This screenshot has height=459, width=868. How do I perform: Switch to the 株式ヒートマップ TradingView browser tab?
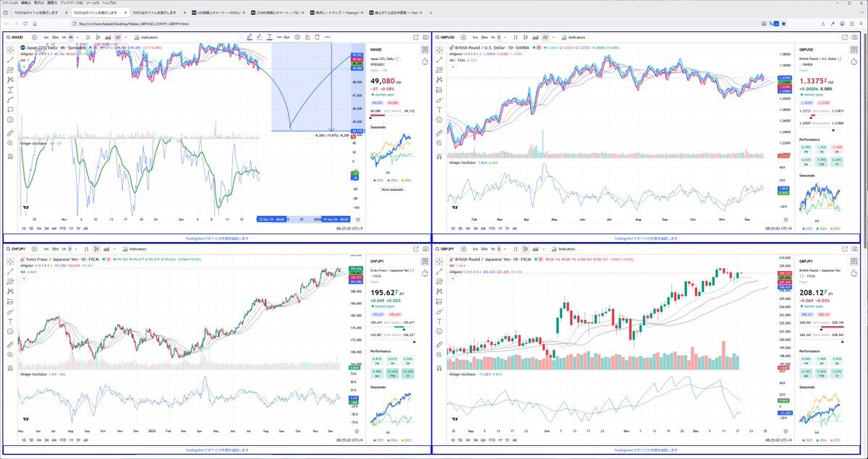pos(339,12)
